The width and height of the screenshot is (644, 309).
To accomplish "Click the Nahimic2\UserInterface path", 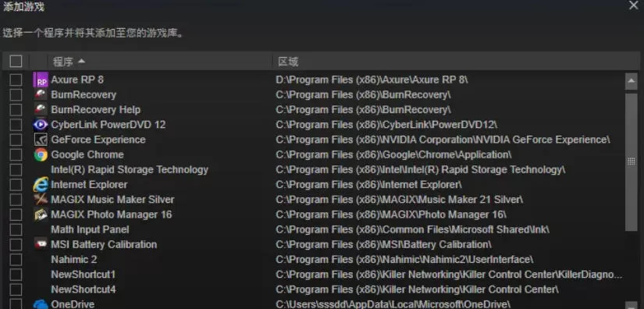I will pyautogui.click(x=404, y=260).
